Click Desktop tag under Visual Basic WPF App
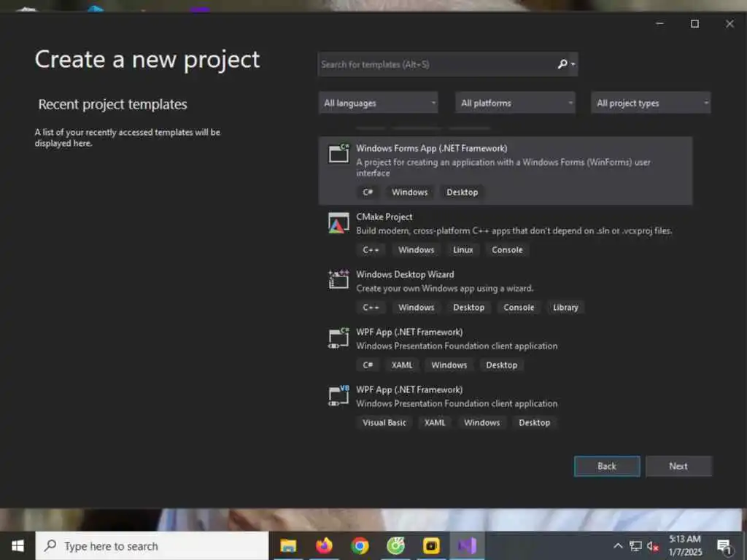747x560 pixels. (534, 422)
